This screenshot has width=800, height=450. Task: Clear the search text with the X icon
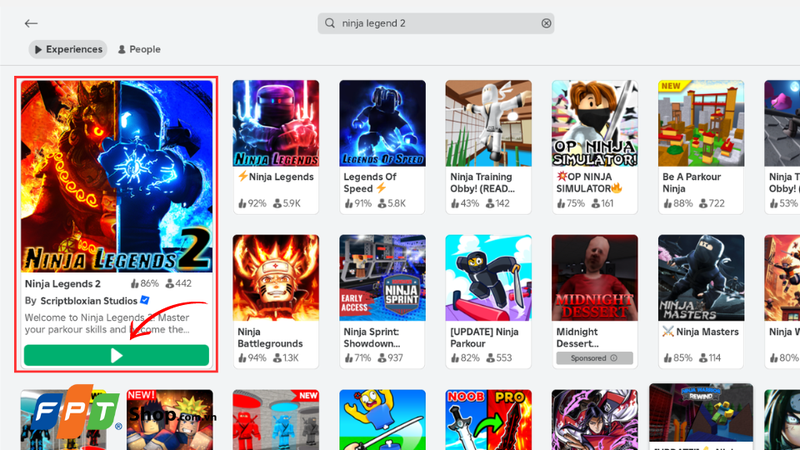coord(546,23)
